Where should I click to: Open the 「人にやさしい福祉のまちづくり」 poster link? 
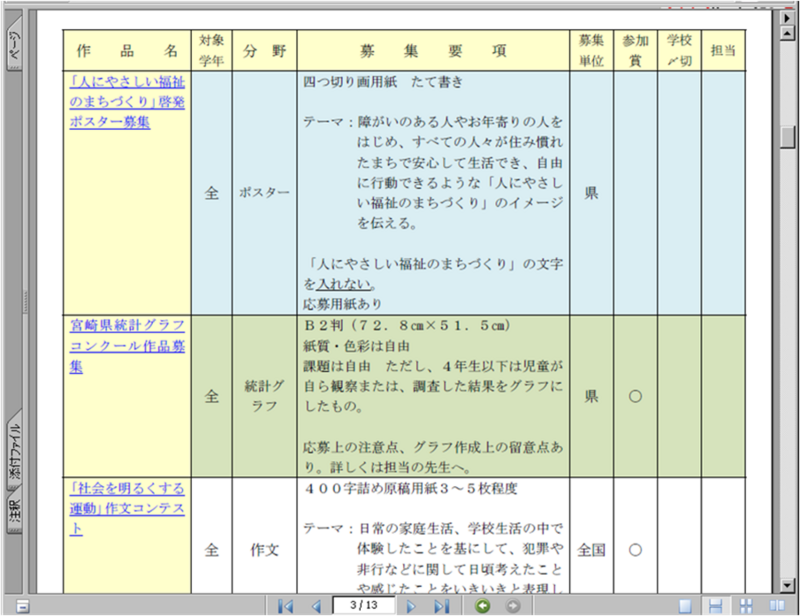click(127, 101)
